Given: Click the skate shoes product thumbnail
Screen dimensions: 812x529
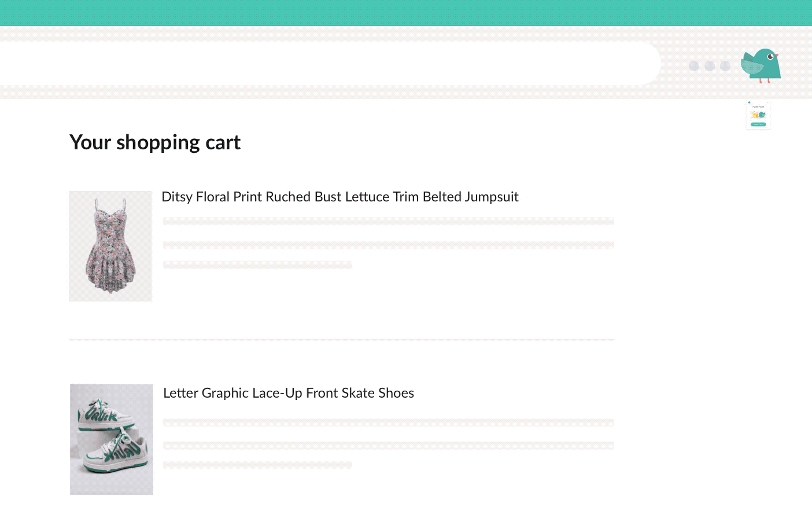Looking at the screenshot, I should pos(111,439).
